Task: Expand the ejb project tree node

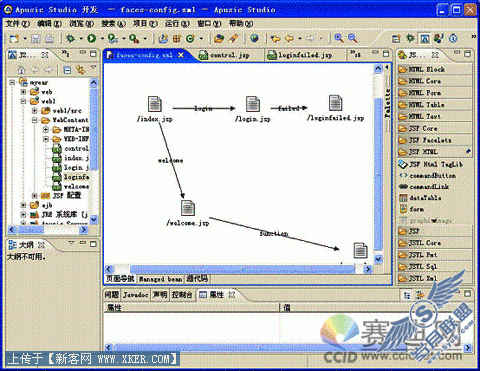Action: pyautogui.click(x=23, y=205)
